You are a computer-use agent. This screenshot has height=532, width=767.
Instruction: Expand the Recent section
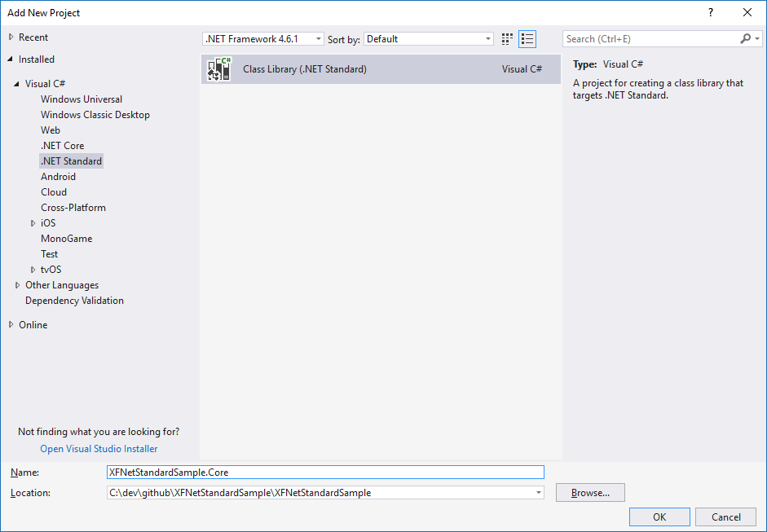[x=11, y=37]
